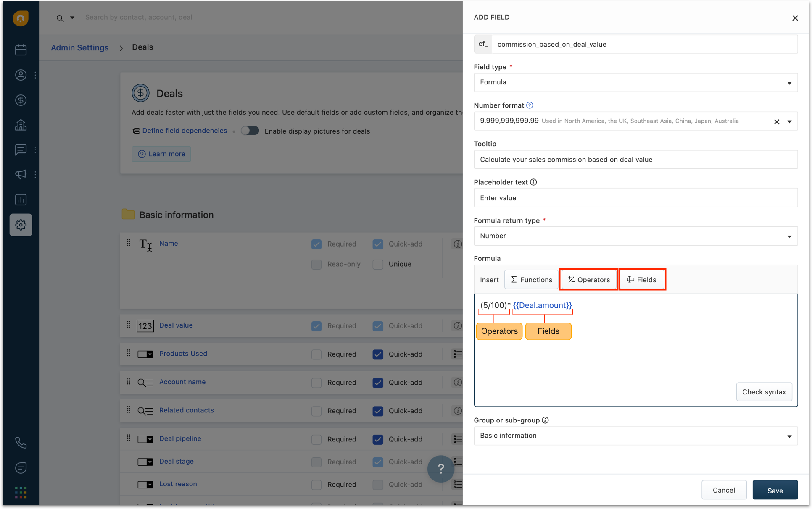
Task: Open the Formula return type dropdown
Action: pos(635,236)
